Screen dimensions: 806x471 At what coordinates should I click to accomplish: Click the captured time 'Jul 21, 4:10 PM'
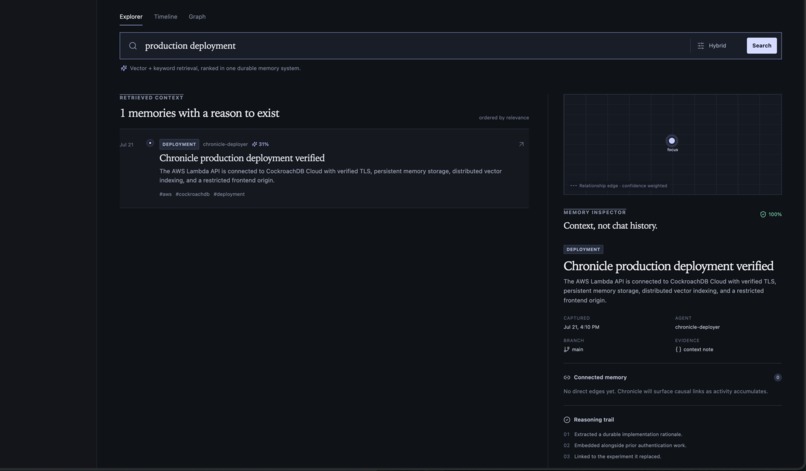click(581, 327)
